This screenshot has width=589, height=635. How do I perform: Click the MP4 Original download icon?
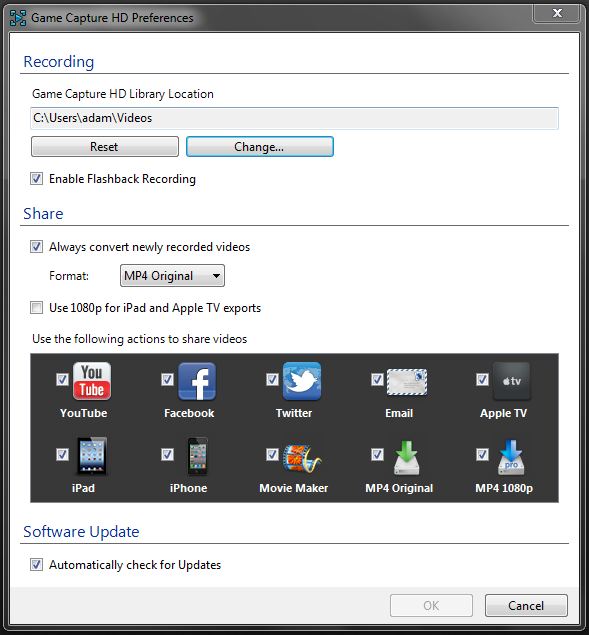pos(407,458)
